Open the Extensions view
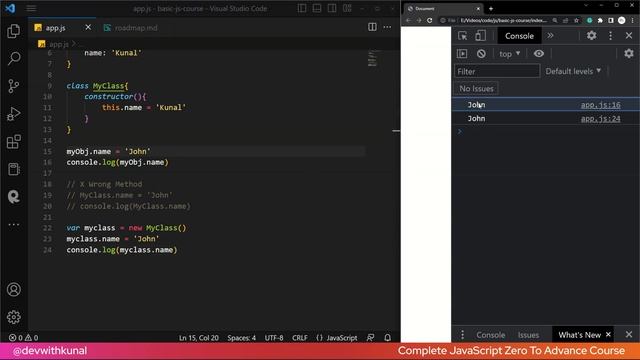This screenshot has height=360, width=640. (x=13, y=142)
